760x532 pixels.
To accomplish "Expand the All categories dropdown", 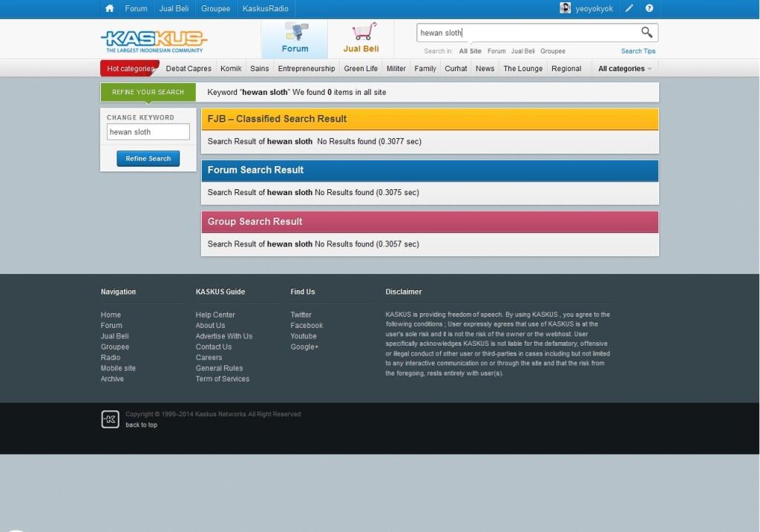I will (x=625, y=68).
